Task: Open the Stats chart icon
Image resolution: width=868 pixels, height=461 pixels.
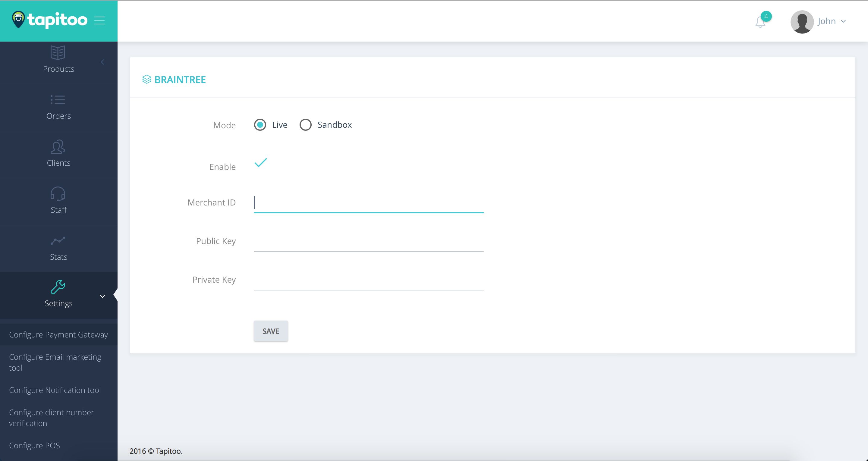Action: [58, 241]
